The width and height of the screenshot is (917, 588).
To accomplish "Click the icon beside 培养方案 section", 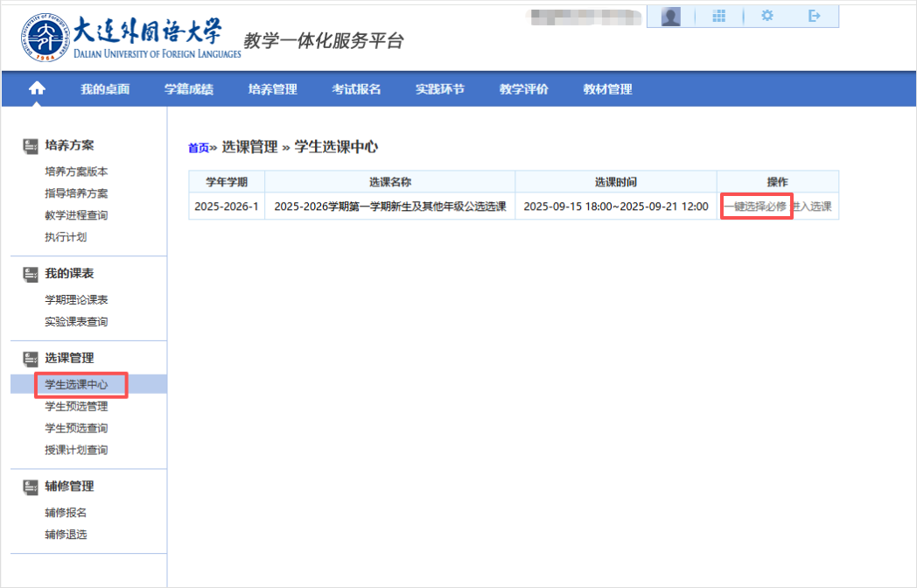I will pos(31,145).
